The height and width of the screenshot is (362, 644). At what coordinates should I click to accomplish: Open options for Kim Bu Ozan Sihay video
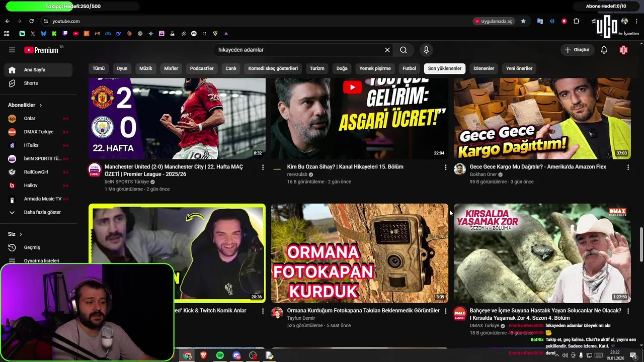pyautogui.click(x=445, y=167)
